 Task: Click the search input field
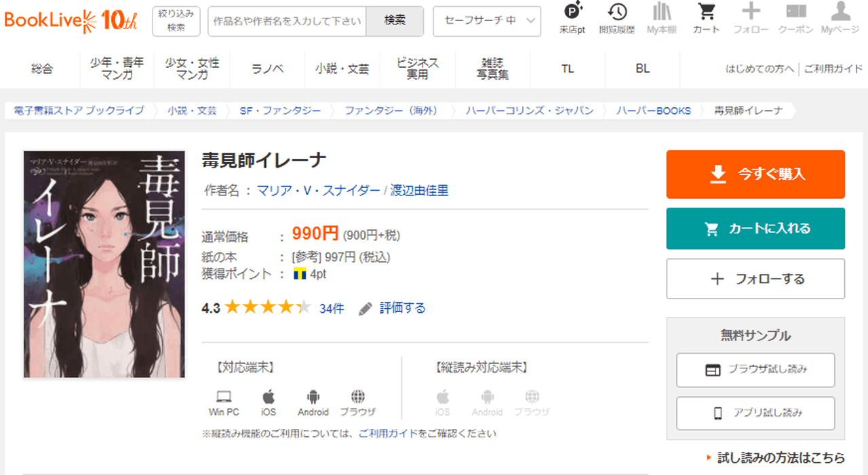(287, 21)
